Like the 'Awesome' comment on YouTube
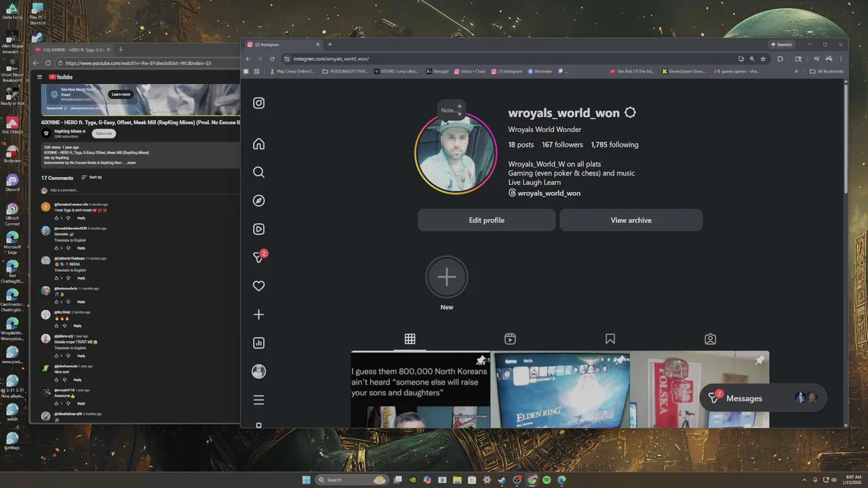Viewport: 868px width, 488px height. tap(57, 403)
